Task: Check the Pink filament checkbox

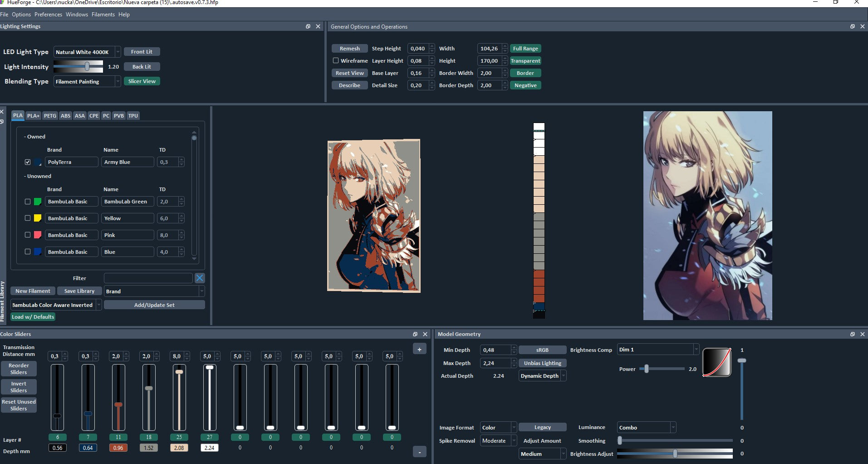Action: tap(28, 235)
